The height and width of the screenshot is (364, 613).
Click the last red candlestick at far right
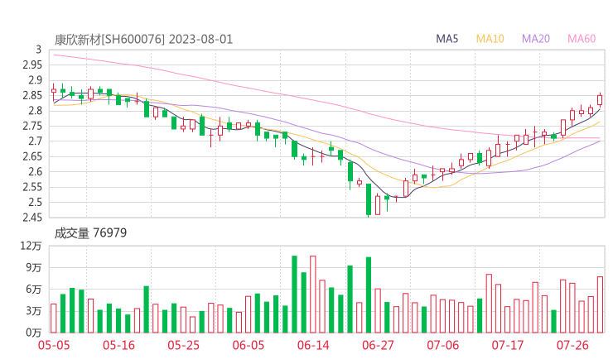[x=600, y=100]
